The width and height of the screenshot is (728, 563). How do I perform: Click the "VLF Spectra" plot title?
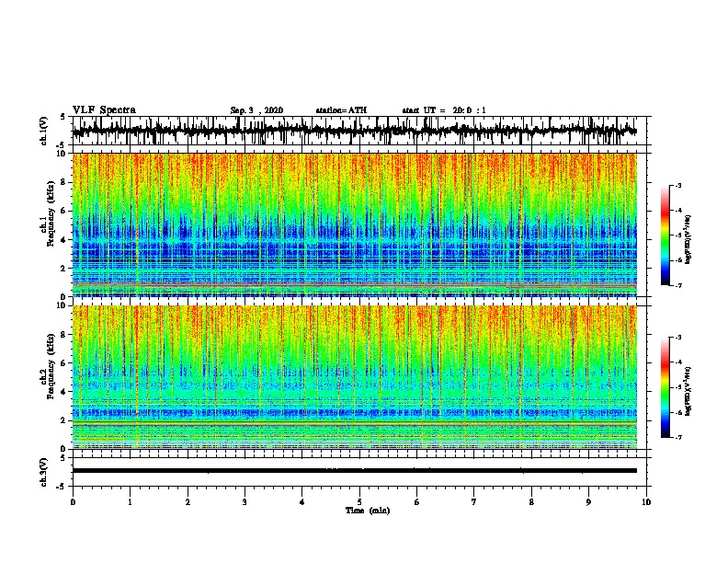104,110
